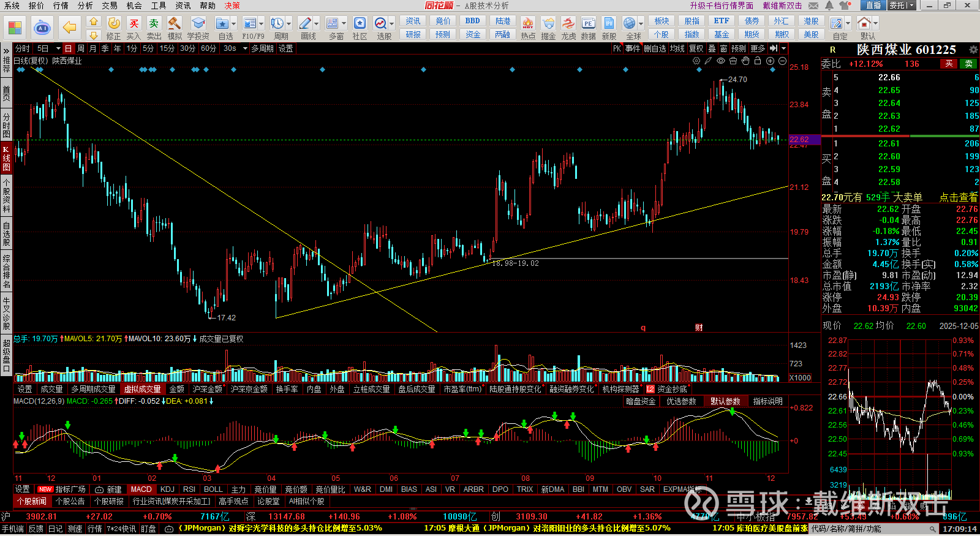The height and width of the screenshot is (536, 980).
Task: Open dropdown arrow next to 画线 icon
Action: click(316, 24)
